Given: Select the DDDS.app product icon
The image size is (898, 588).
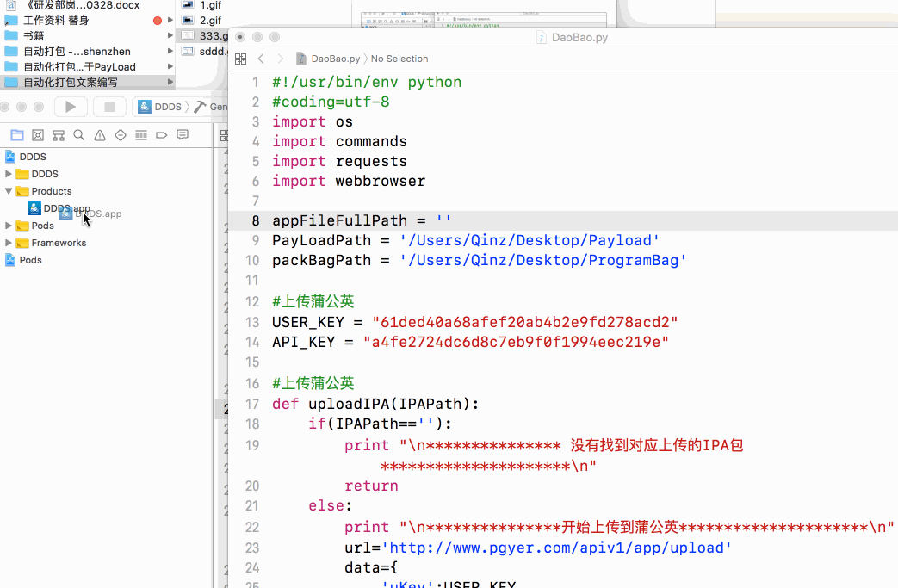Looking at the screenshot, I should click(x=34, y=207).
